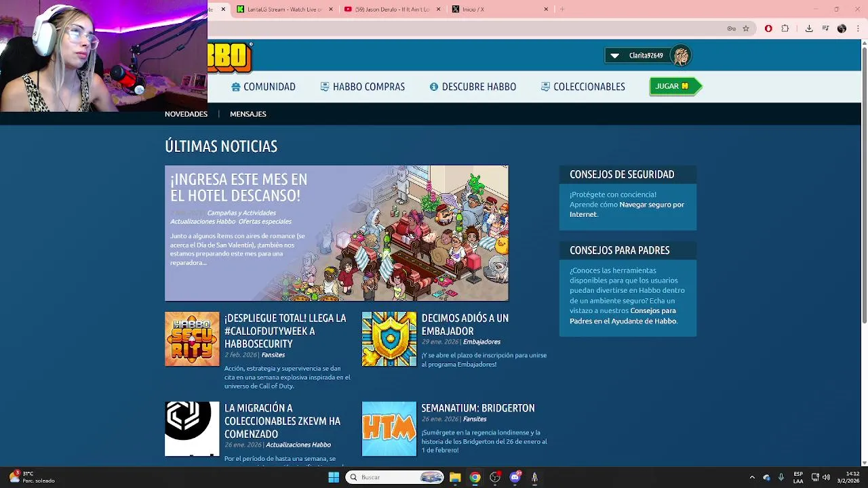Click the Fansites tag under Call of Duty article
Image resolution: width=868 pixels, height=488 pixels.
(273, 355)
